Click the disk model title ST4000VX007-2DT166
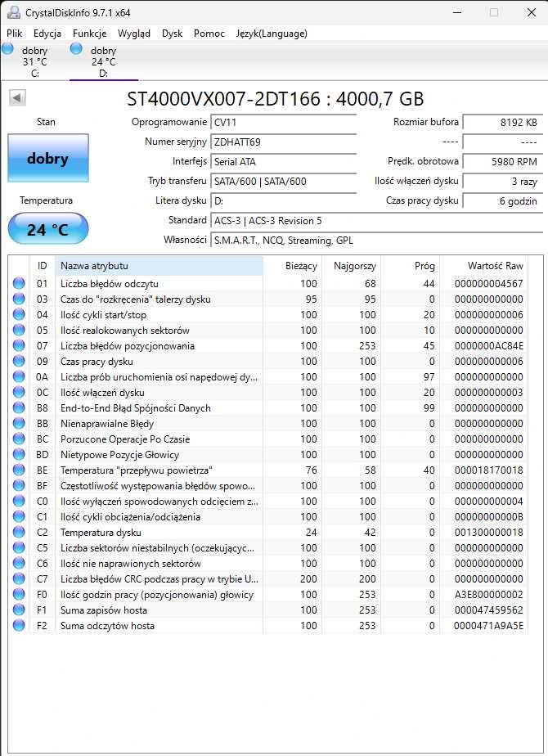Image resolution: width=548 pixels, height=756 pixels. [x=275, y=99]
